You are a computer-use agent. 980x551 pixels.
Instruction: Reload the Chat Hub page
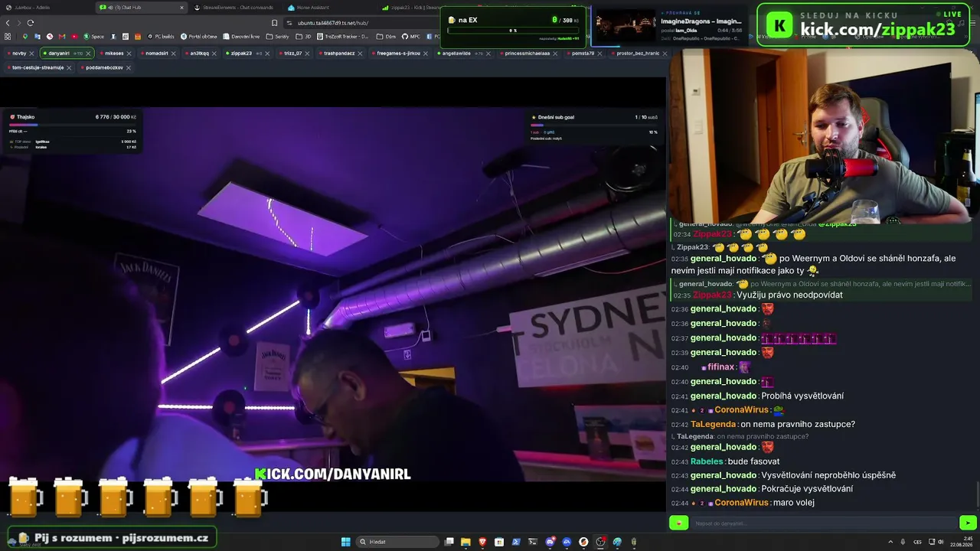[30, 23]
